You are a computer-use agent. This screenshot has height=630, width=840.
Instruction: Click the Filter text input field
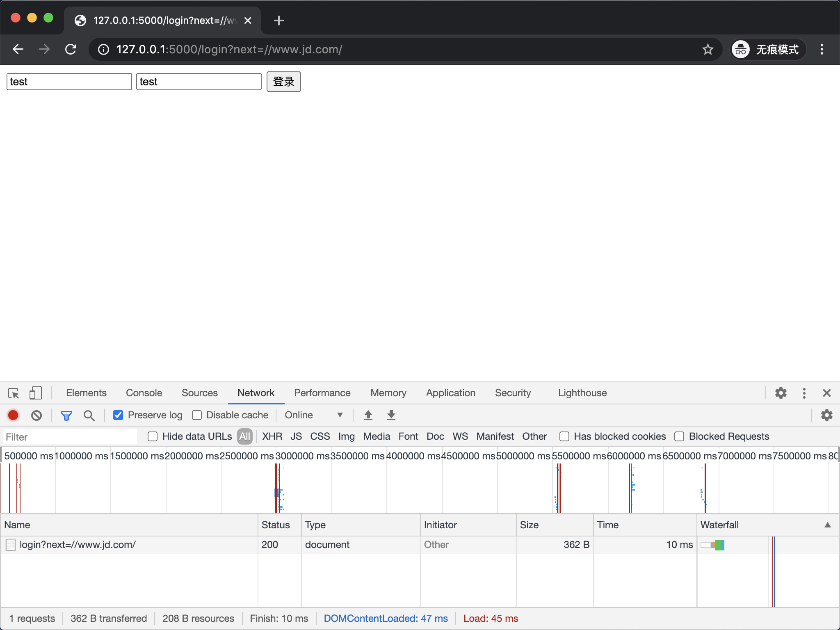(71, 437)
